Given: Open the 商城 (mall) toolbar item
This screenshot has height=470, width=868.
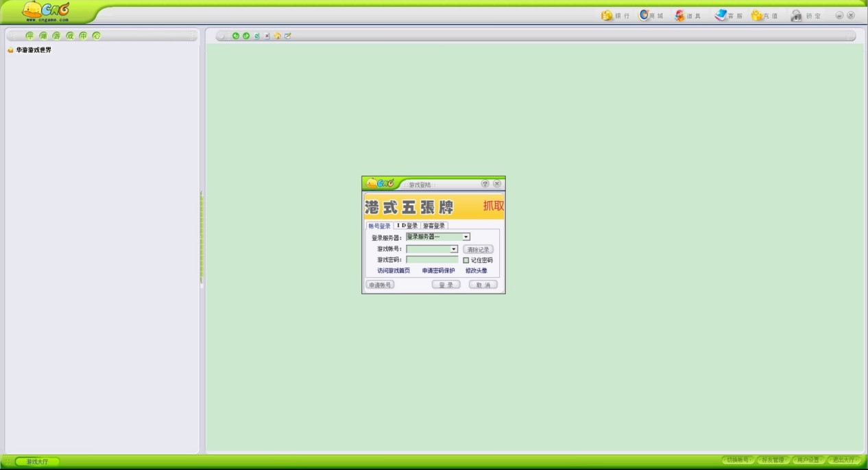Looking at the screenshot, I should click(x=652, y=15).
